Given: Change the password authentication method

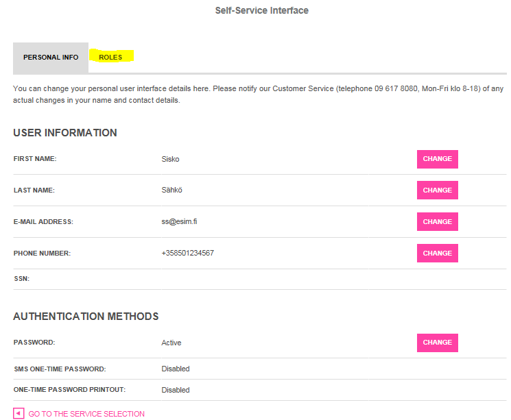Looking at the screenshot, I should pos(438,343).
